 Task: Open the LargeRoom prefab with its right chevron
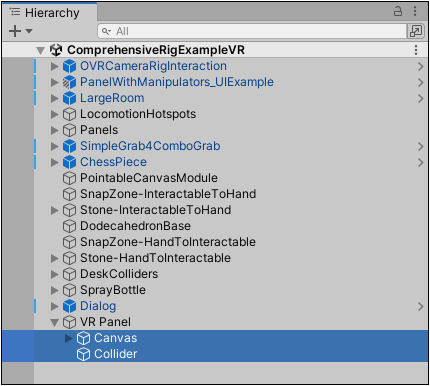pyautogui.click(x=421, y=98)
